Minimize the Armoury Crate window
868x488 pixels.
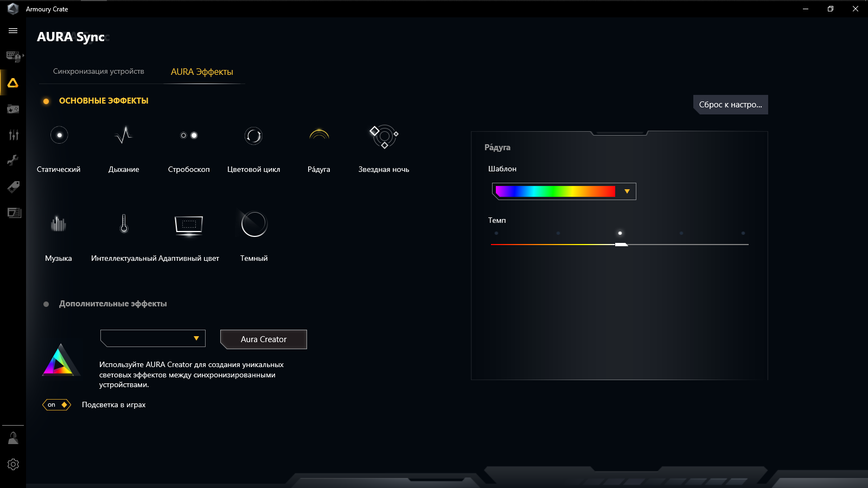point(806,9)
